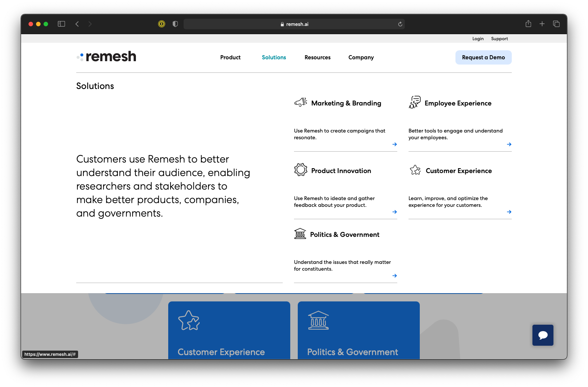Image resolution: width=588 pixels, height=387 pixels.
Task: Go back with the browser back arrow
Action: coord(77,24)
